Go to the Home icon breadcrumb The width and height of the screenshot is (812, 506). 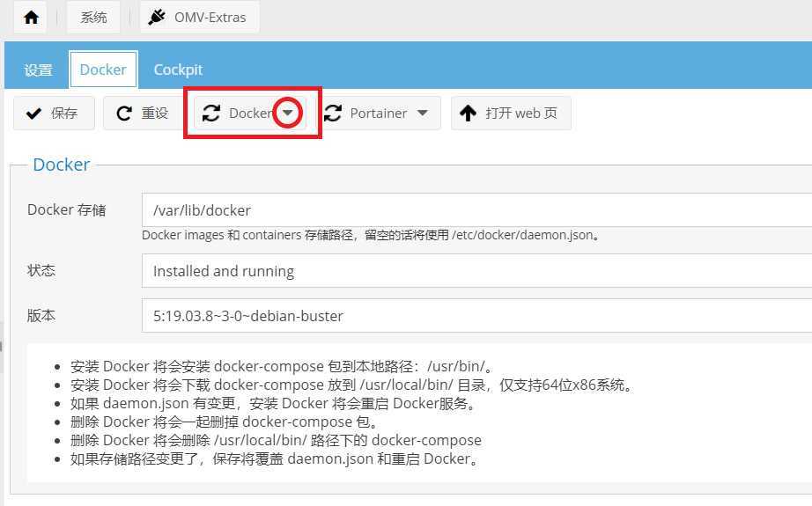31,18
